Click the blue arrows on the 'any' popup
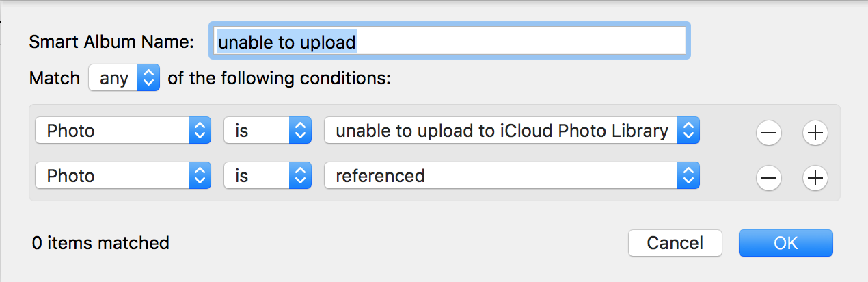This screenshot has height=282, width=868. 148,78
